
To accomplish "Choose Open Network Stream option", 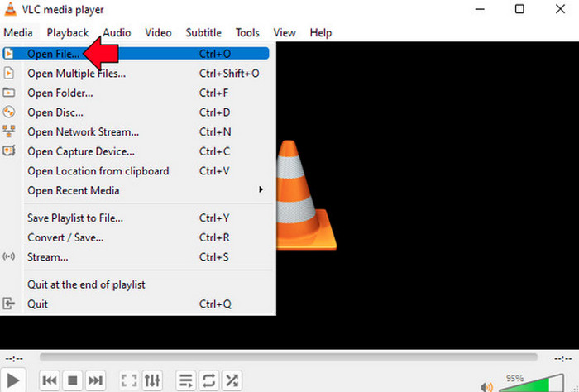I will click(83, 131).
